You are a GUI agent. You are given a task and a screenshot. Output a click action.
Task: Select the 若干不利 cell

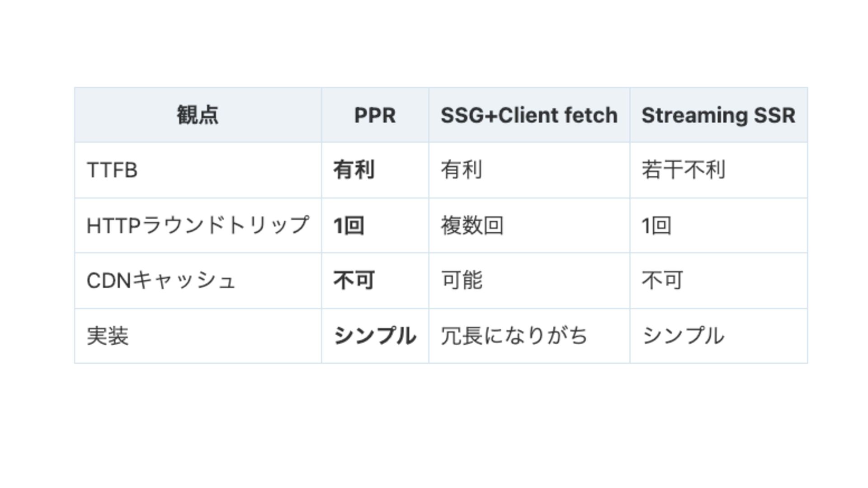click(683, 170)
